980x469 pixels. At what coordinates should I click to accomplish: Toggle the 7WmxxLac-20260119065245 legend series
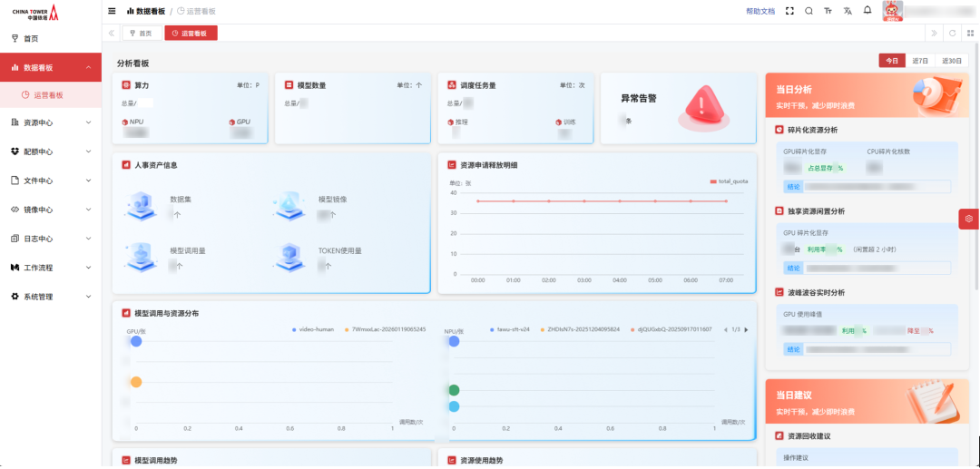(x=385, y=328)
